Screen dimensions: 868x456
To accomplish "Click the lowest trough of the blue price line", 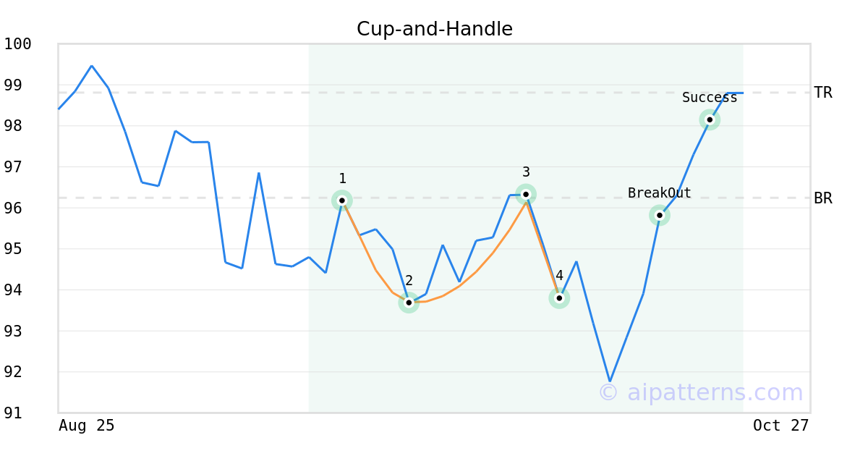I will pyautogui.click(x=610, y=381).
